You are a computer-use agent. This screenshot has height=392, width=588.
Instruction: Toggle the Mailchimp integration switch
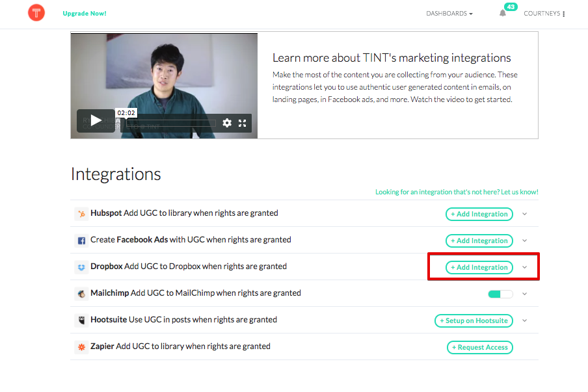coord(500,294)
